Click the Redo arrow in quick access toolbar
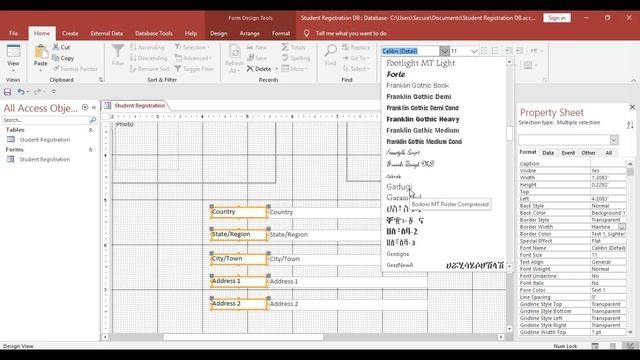The height and width of the screenshot is (360, 640). tap(37, 92)
